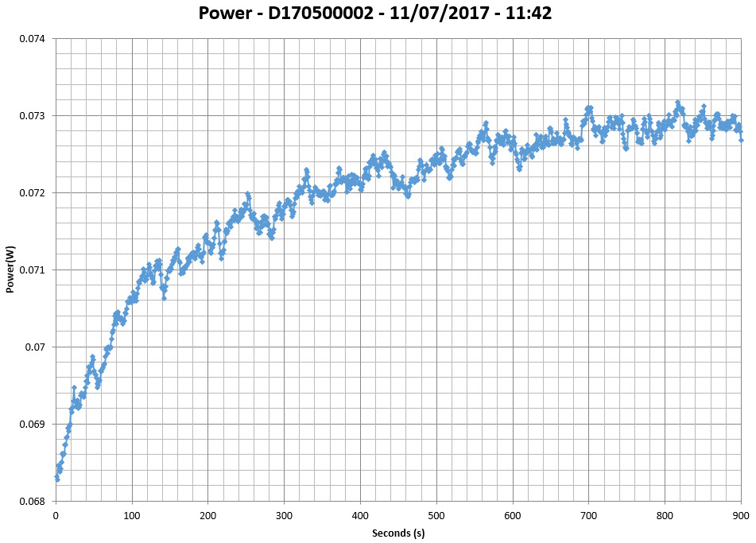The image size is (756, 543).
Task: Click the 200 label on the X axis
Action: (208, 515)
